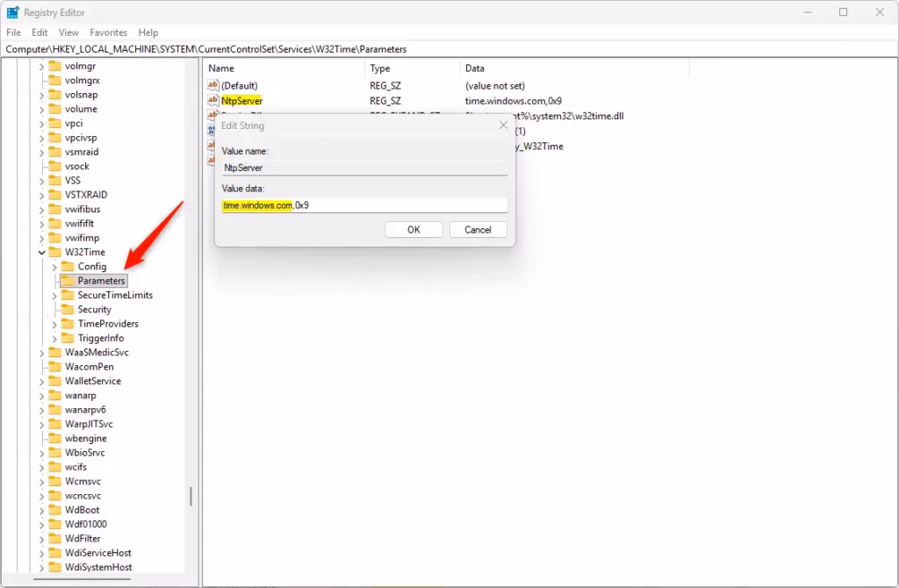The image size is (899, 588).
Task: Click the time.windows.com,0x9 data cell
Action: [x=514, y=101]
